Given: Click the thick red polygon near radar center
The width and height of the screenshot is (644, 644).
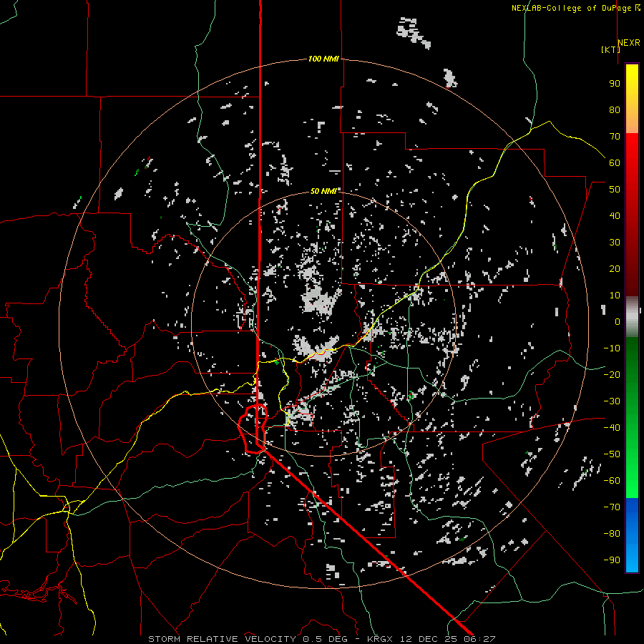Looking at the screenshot, I should tap(253, 429).
